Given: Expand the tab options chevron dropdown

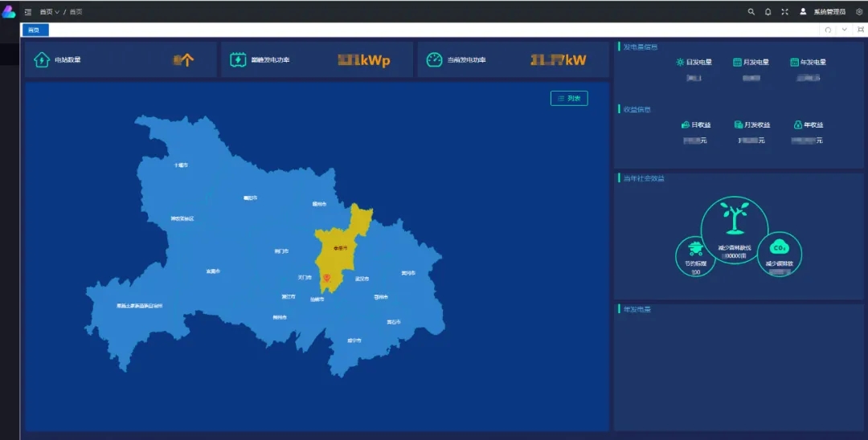Looking at the screenshot, I should pos(844,30).
